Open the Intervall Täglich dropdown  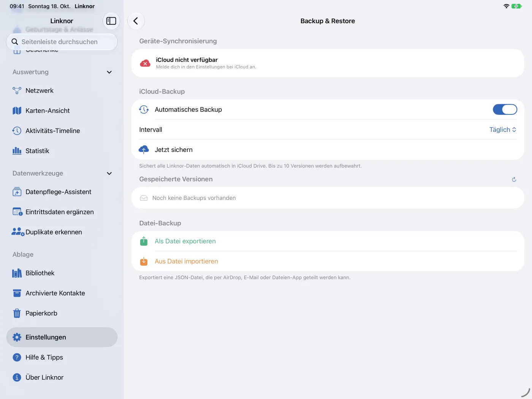tap(503, 130)
